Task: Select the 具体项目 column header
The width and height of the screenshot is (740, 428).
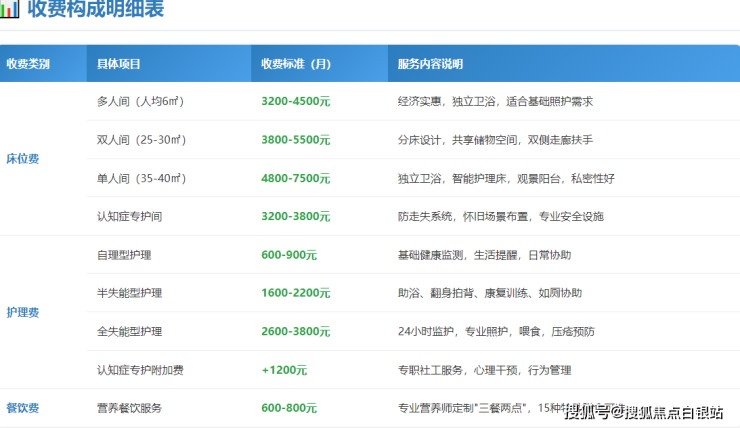Action: pyautogui.click(x=118, y=64)
